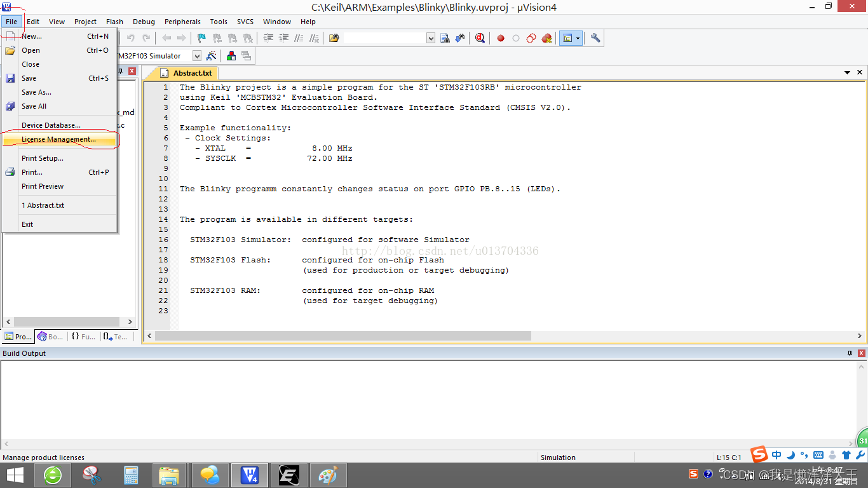
Task: Close the Build Output panel
Action: tap(861, 353)
